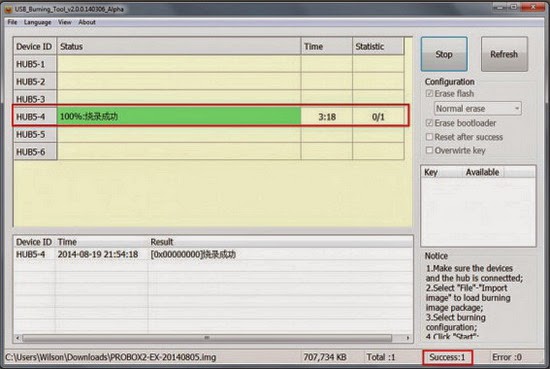
Task: Click the log scrollbar left arrow
Action: [18, 338]
